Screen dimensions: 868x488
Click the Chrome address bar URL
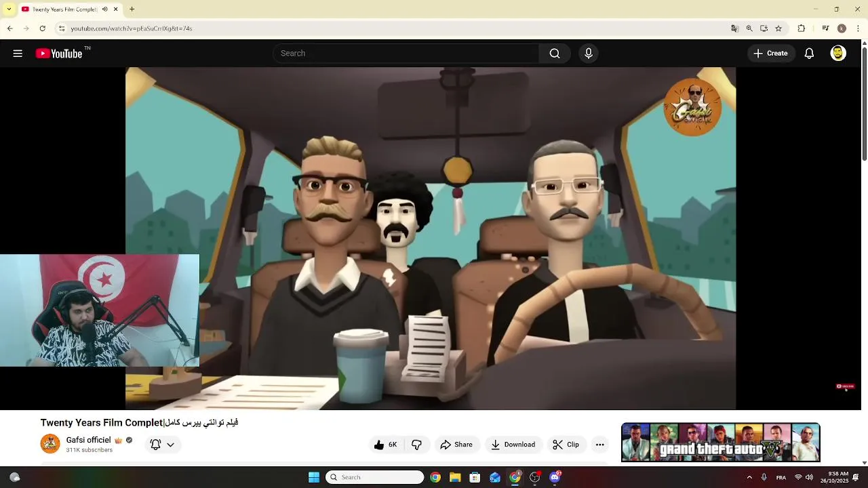pyautogui.click(x=132, y=28)
